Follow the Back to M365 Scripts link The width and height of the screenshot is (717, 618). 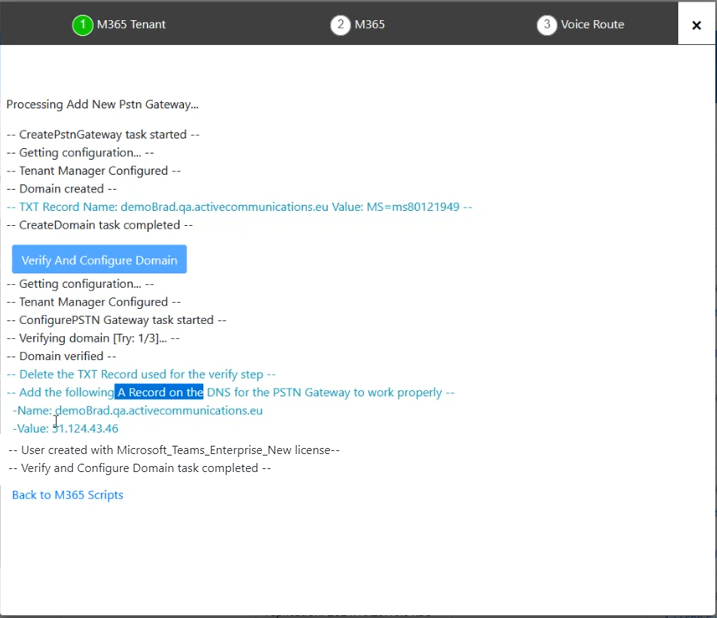68,495
